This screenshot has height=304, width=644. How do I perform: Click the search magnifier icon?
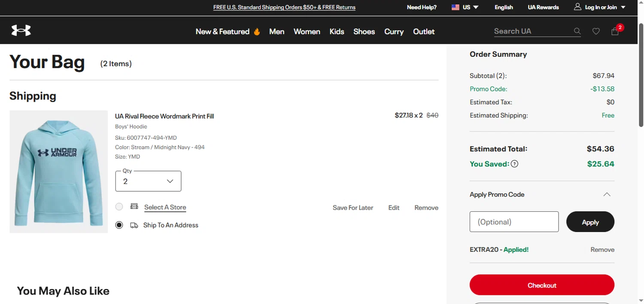577,31
